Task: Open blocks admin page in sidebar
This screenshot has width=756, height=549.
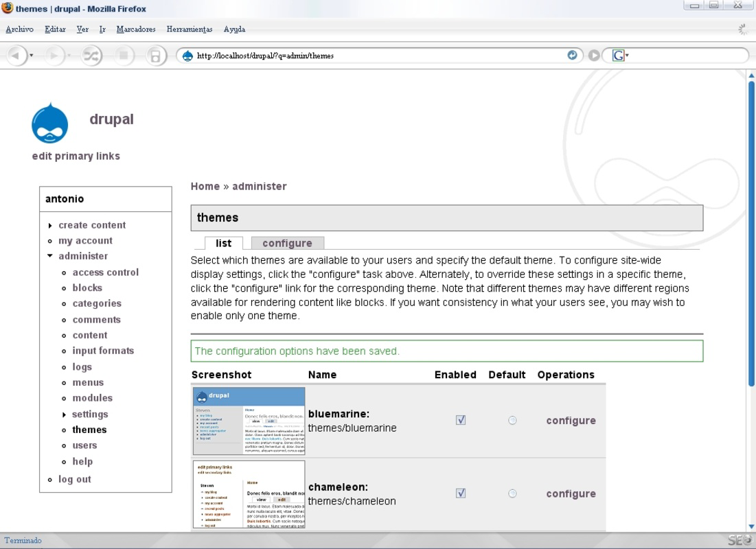Action: pos(87,288)
